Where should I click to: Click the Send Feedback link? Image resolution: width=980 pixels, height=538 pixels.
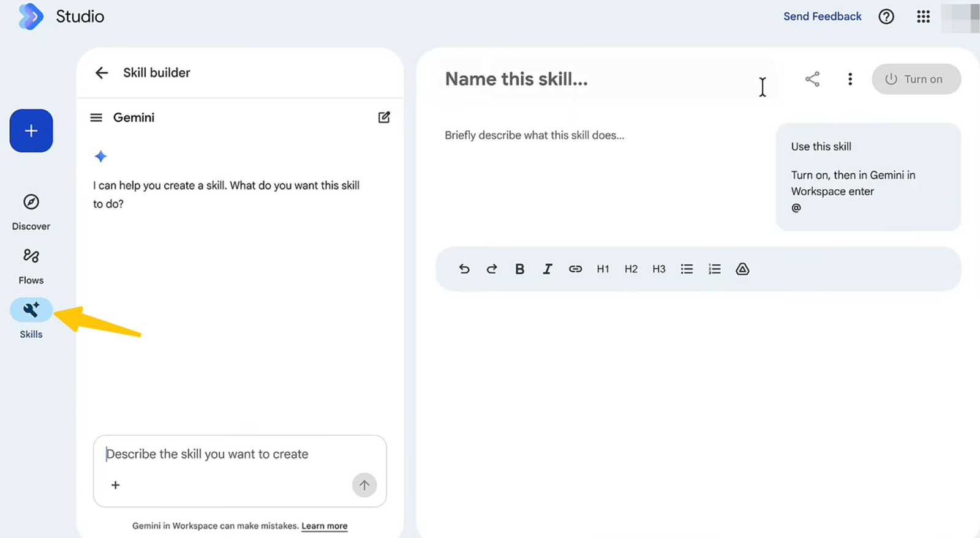click(x=822, y=17)
